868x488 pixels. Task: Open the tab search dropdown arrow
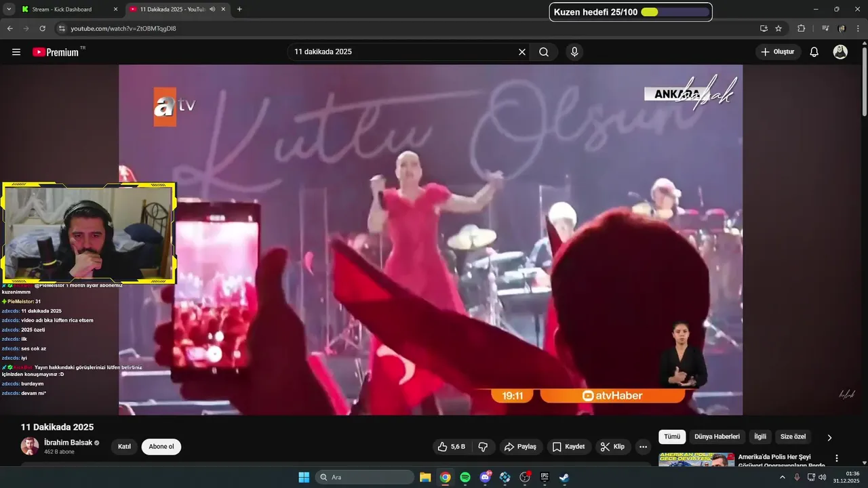click(9, 9)
